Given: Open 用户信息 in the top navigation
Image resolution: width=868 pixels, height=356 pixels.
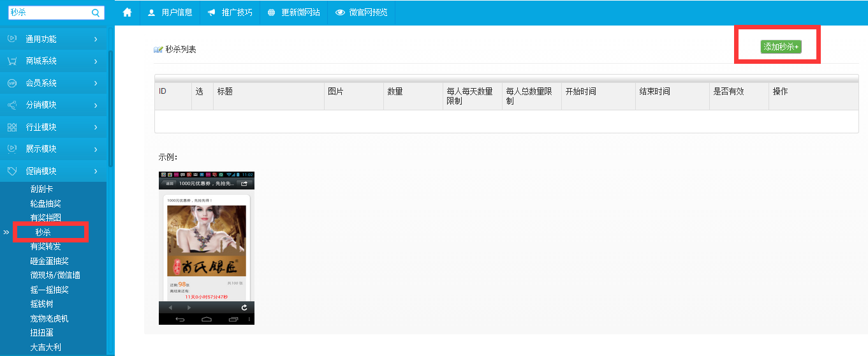Looking at the screenshot, I should [x=170, y=13].
